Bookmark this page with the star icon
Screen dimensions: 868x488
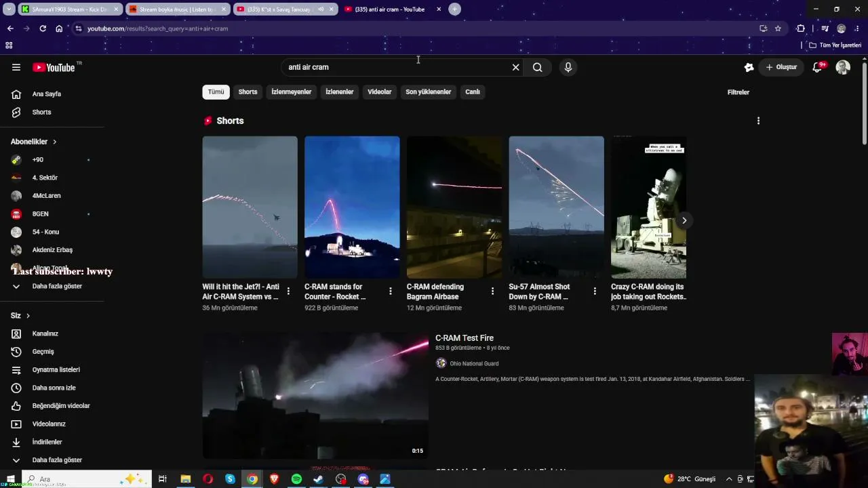click(778, 28)
